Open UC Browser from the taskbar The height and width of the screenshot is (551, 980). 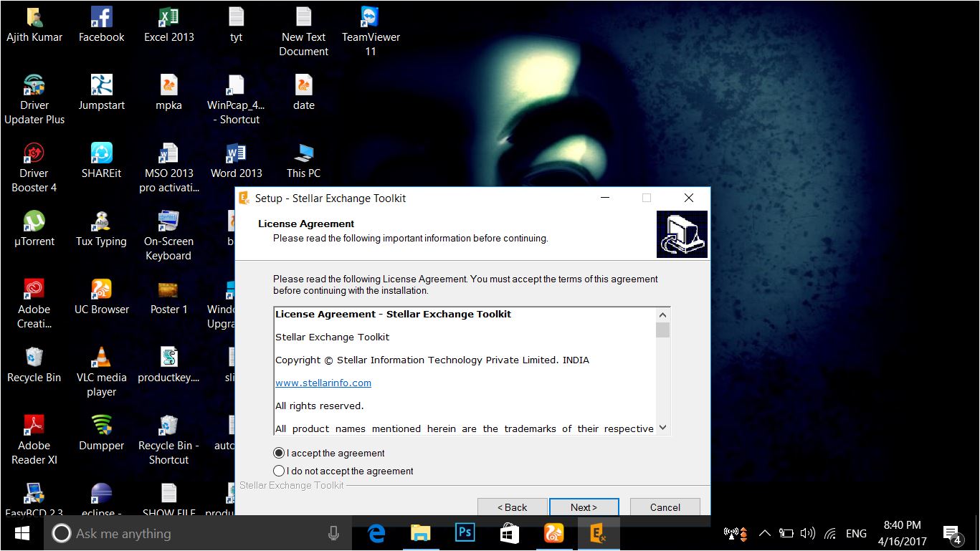(553, 533)
